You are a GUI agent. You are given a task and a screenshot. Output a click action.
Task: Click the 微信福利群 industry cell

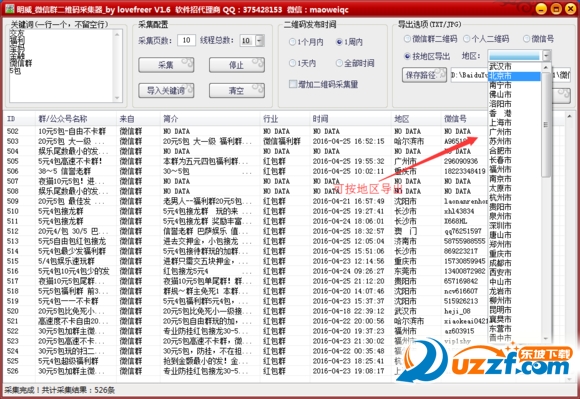tap(282, 141)
